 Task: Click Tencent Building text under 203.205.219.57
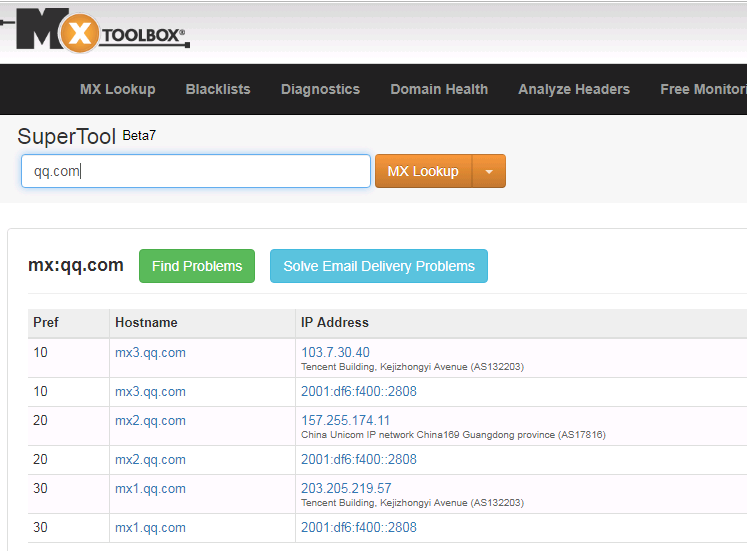[412, 503]
